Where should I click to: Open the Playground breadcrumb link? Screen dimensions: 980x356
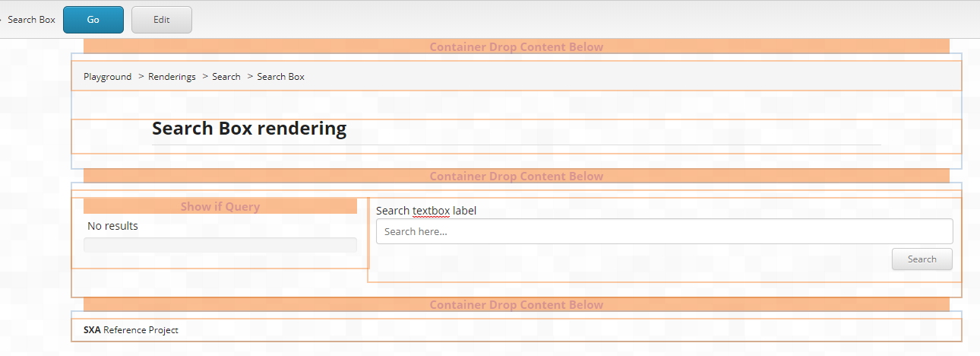107,77
